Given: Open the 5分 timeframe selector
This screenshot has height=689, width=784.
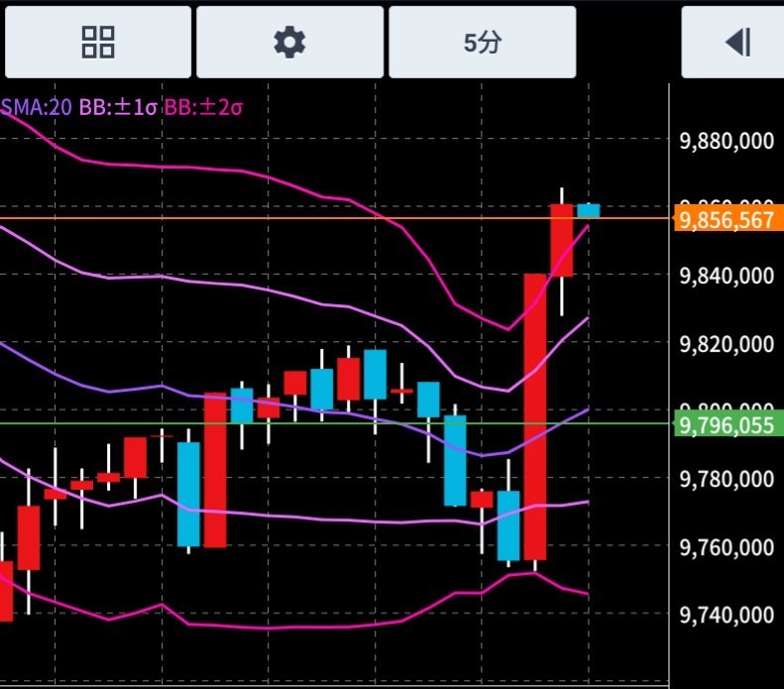Looking at the screenshot, I should click(x=482, y=42).
